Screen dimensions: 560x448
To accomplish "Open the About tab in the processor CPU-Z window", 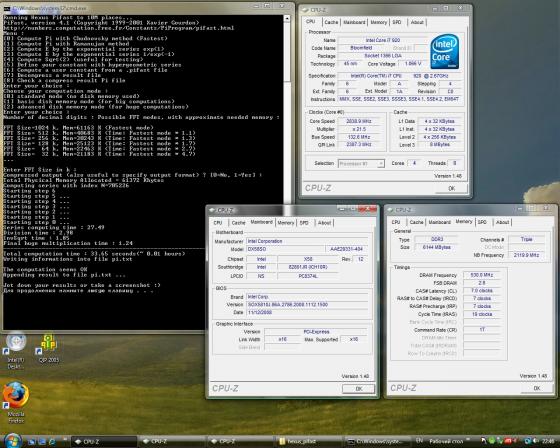I will [x=417, y=22].
